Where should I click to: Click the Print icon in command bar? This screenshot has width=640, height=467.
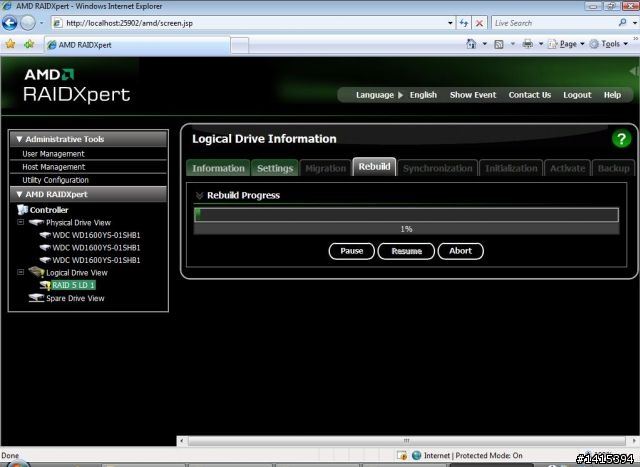click(528, 44)
